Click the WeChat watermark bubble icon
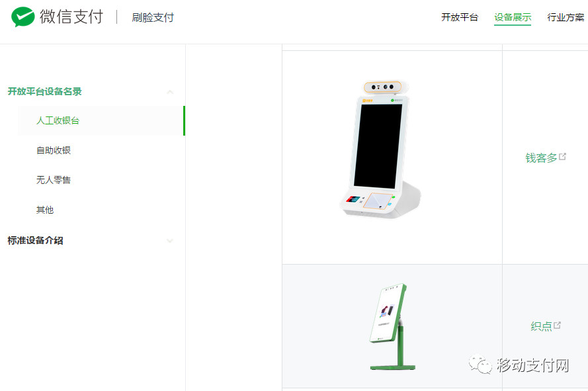This screenshot has width=588, height=391. (480, 364)
